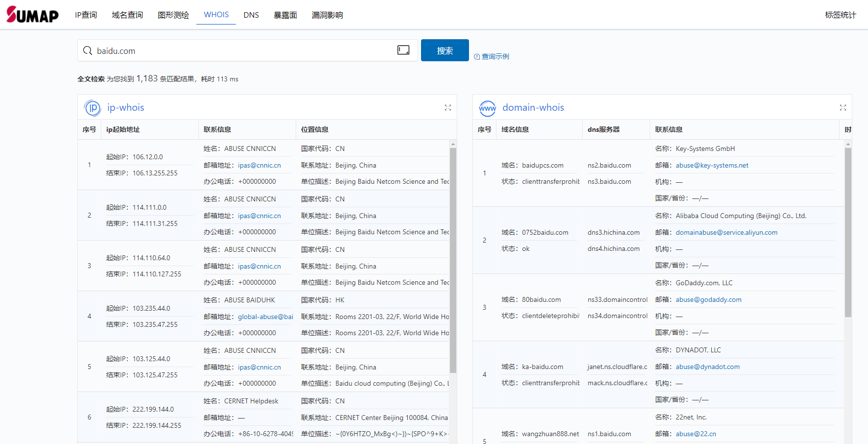
Task: Open abuse@dynadot.com email link
Action: pyautogui.click(x=707, y=367)
